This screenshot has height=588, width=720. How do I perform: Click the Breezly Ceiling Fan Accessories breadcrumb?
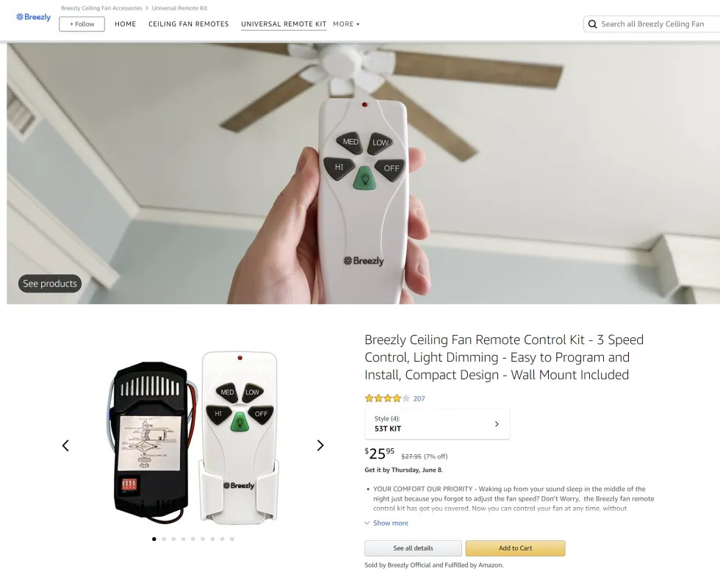(101, 8)
